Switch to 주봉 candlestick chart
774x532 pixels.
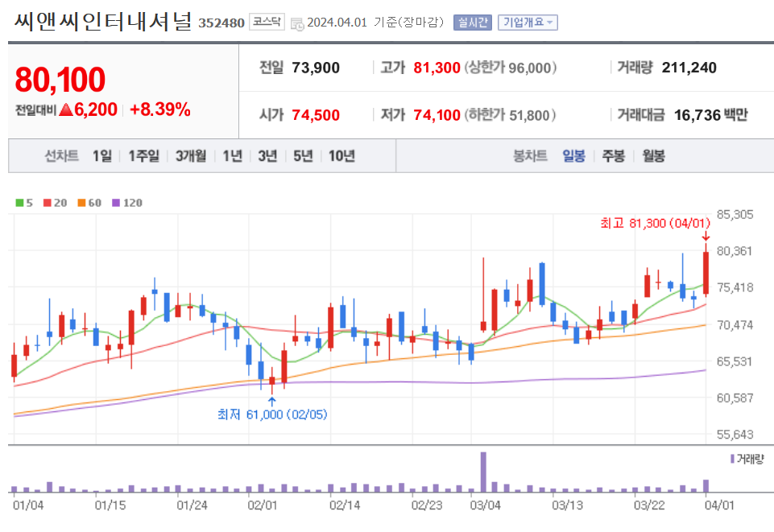[613, 156]
